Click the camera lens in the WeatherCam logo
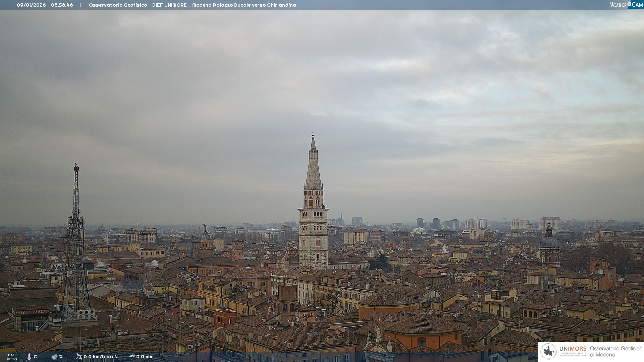644x362 pixels. [629, 4]
